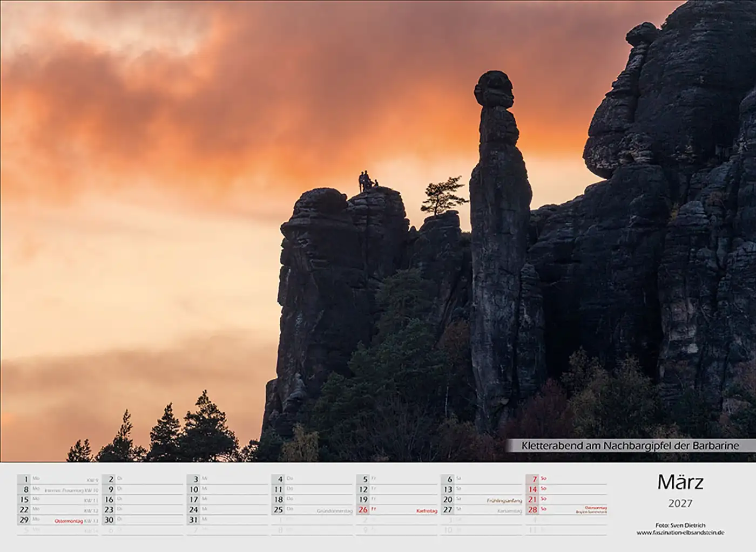Select calendar date 13
This screenshot has width=756, height=552.
click(448, 489)
